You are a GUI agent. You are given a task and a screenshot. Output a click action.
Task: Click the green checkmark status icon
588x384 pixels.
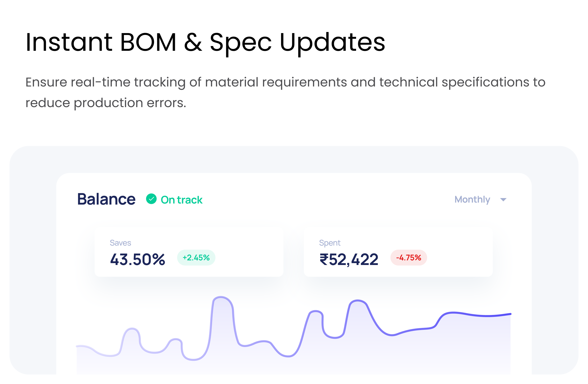[151, 199]
